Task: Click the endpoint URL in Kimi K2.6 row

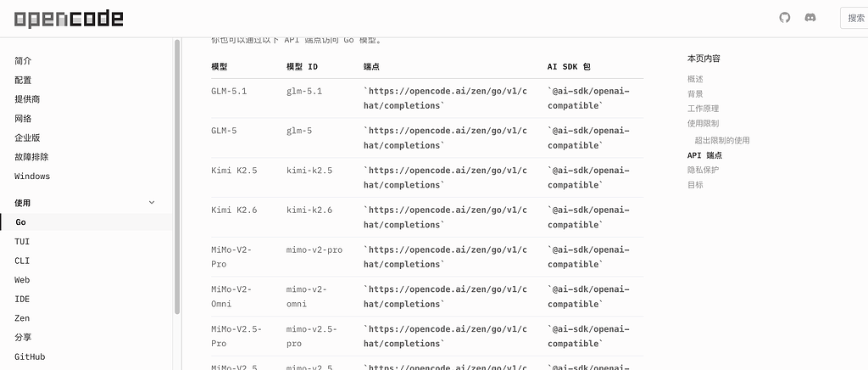Action: click(445, 218)
